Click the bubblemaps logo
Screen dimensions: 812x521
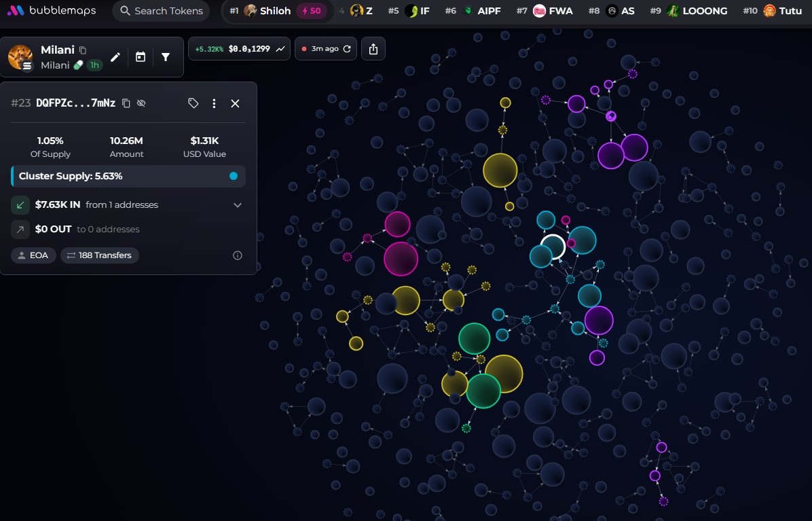pos(52,10)
